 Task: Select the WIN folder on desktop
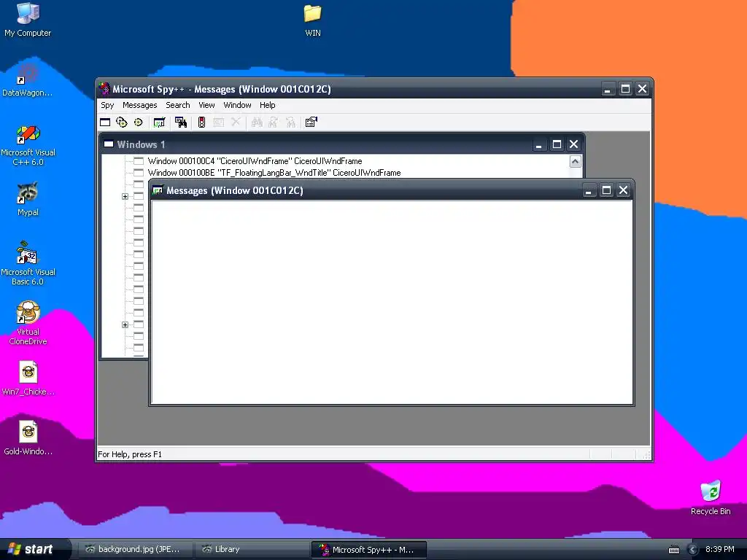coord(312,20)
